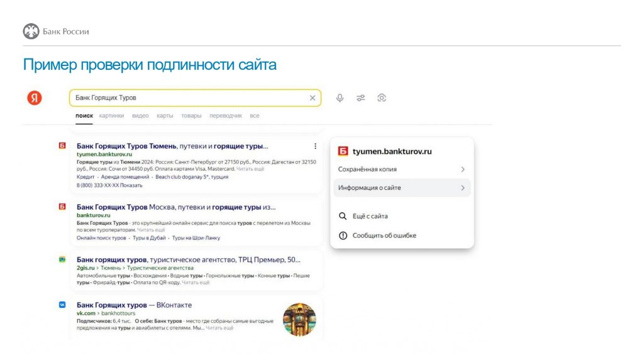Click the search box containing Банк Горящих Туров
The width and height of the screenshot is (644, 362).
tap(195, 97)
